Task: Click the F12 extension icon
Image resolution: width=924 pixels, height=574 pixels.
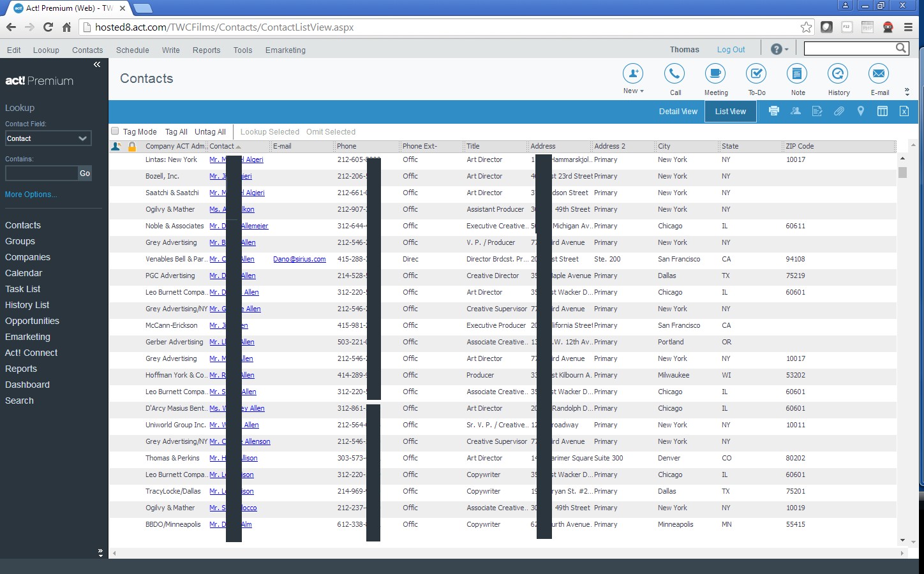Action: [x=847, y=27]
